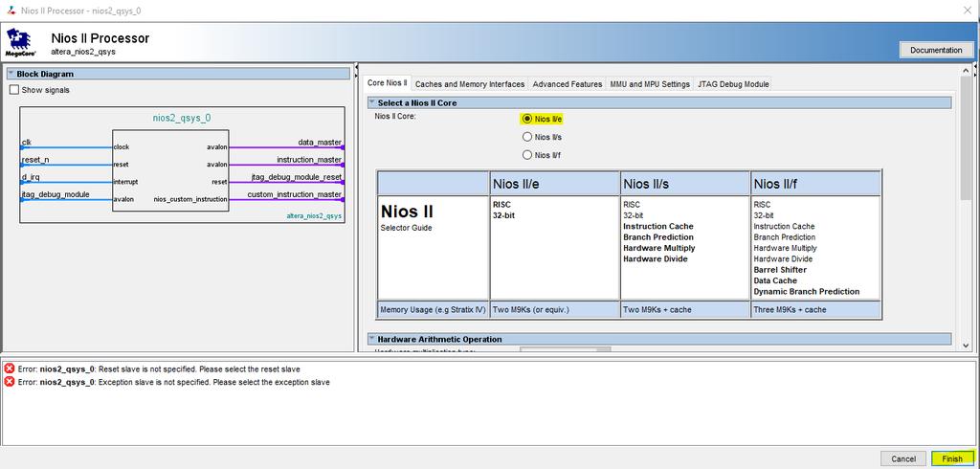
Task: Click the custom_instruction_master port label
Action: click(x=295, y=194)
